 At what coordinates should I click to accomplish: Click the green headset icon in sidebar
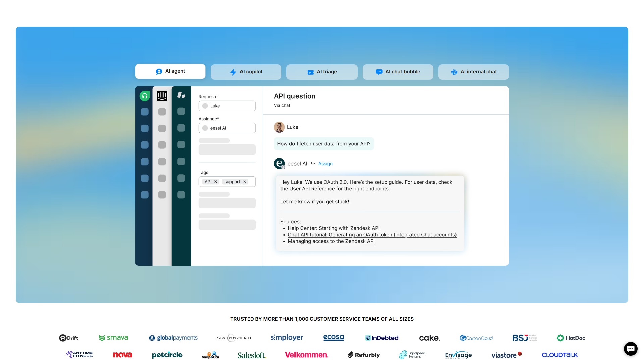click(x=145, y=96)
